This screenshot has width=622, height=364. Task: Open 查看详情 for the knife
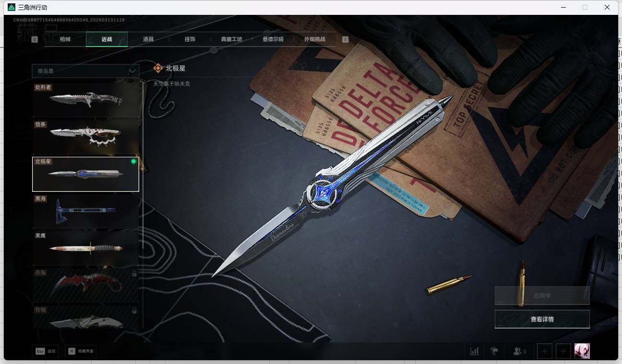click(542, 319)
